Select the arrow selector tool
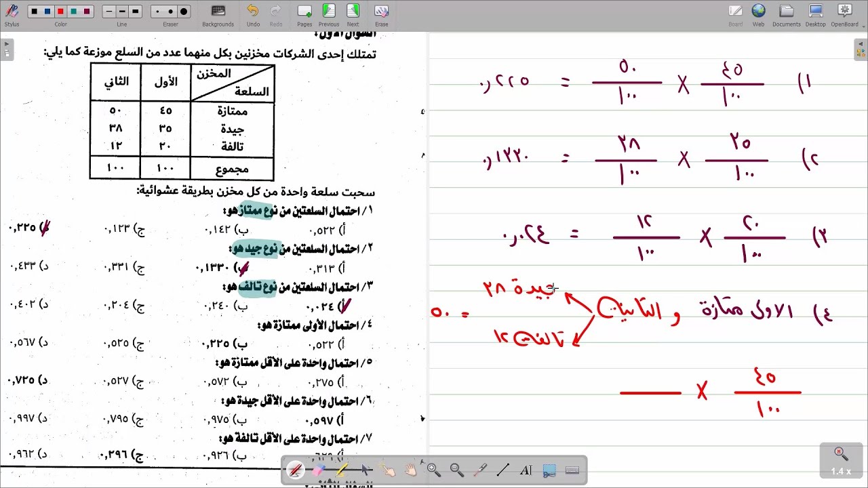The height and width of the screenshot is (488, 868). [x=364, y=470]
